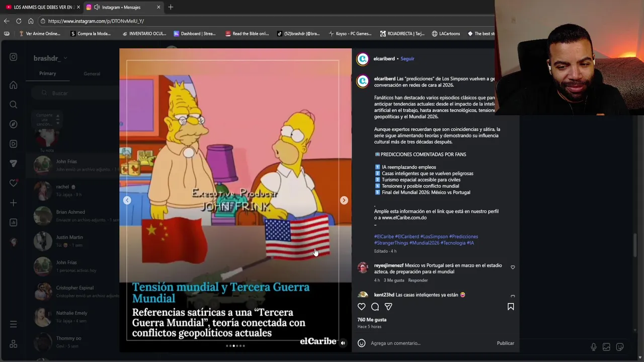This screenshot has height=362, width=644.
Task: Like the post with the heart icon
Action: tap(361, 307)
